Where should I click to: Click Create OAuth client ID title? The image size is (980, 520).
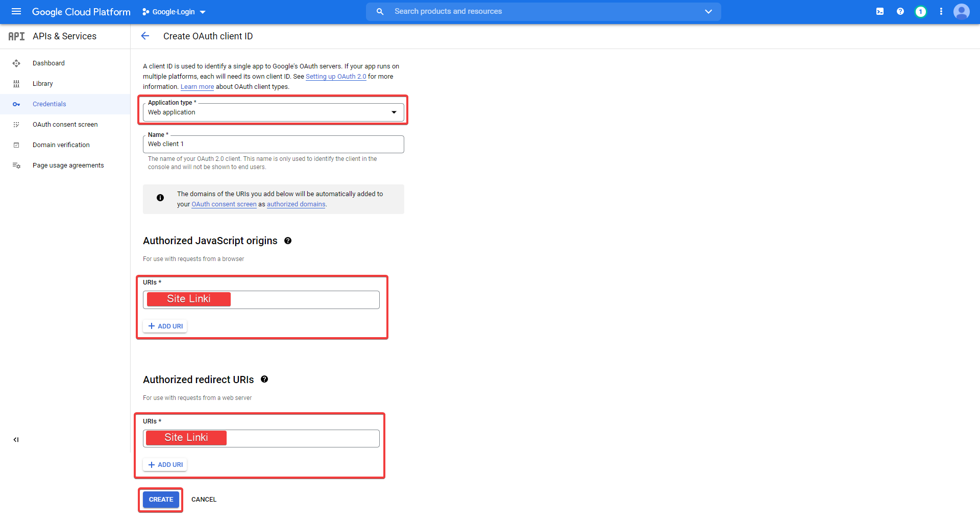[x=208, y=36]
